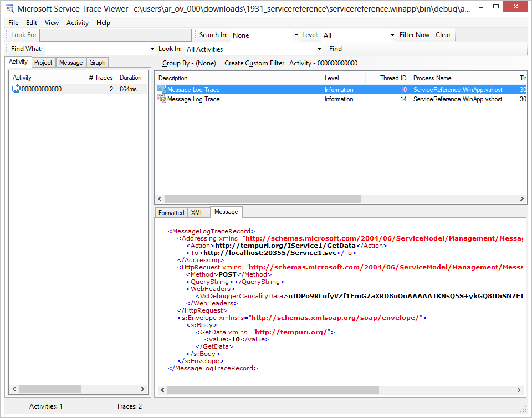Image resolution: width=532 pixels, height=418 pixels.
Task: Click the http://localhost:20355/Service1.svc address text
Action: click(x=270, y=253)
